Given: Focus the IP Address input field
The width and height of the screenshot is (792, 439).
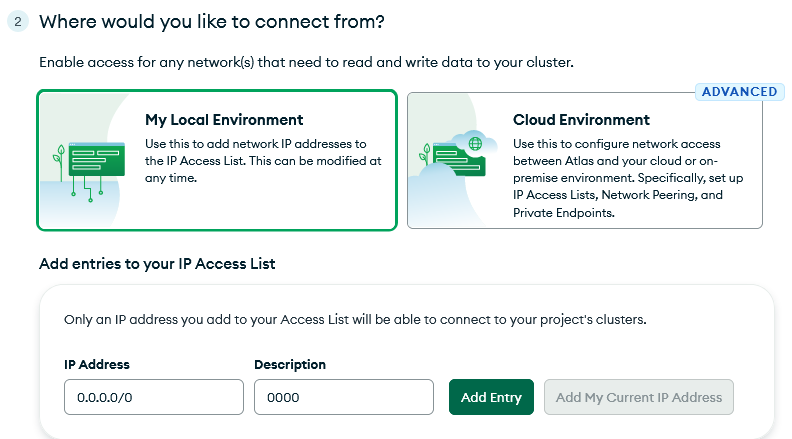Looking at the screenshot, I should click(x=154, y=397).
